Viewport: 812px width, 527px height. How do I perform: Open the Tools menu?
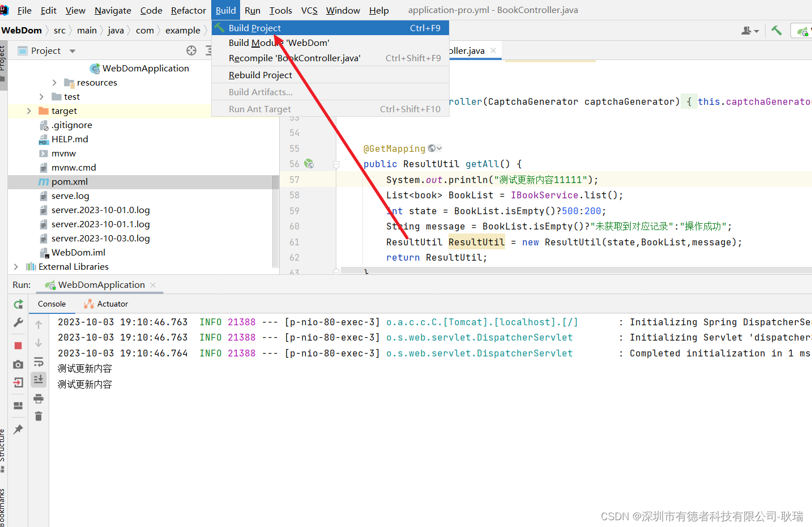tap(281, 10)
